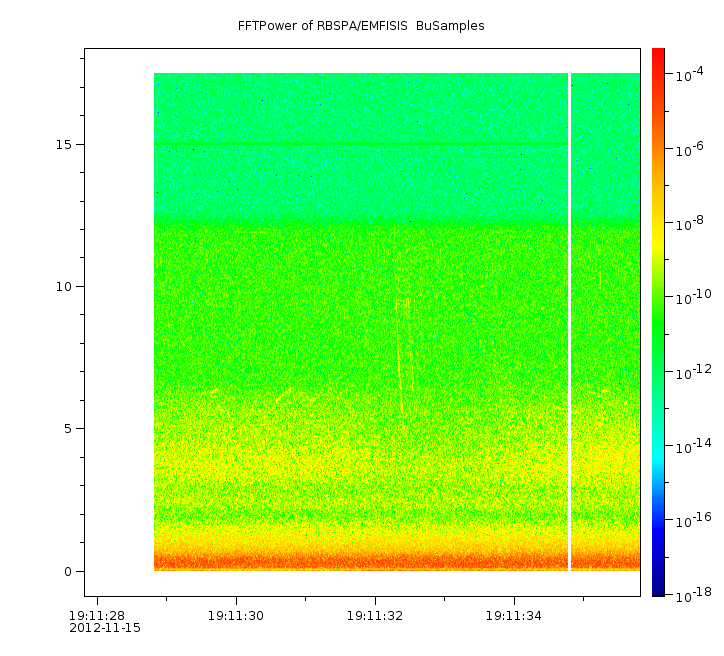Click the time label '19:11:32'
The image size is (724, 656).
(375, 616)
